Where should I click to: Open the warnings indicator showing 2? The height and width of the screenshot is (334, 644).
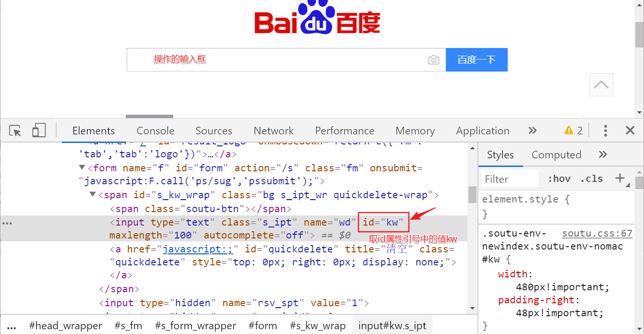574,131
